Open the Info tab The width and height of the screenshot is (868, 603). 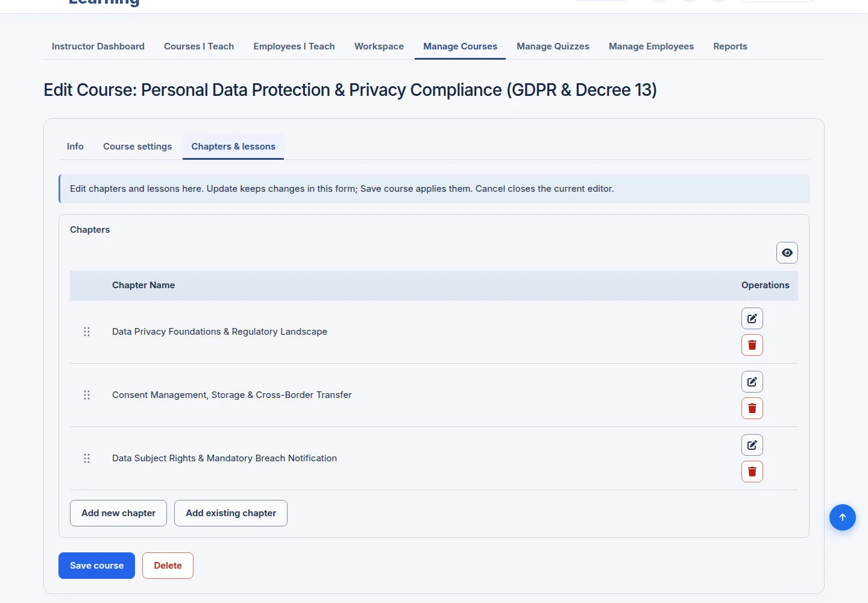pos(75,147)
